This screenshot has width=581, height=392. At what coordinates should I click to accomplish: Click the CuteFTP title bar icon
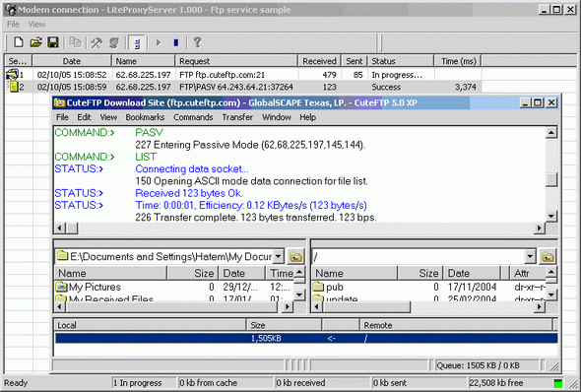(59, 103)
